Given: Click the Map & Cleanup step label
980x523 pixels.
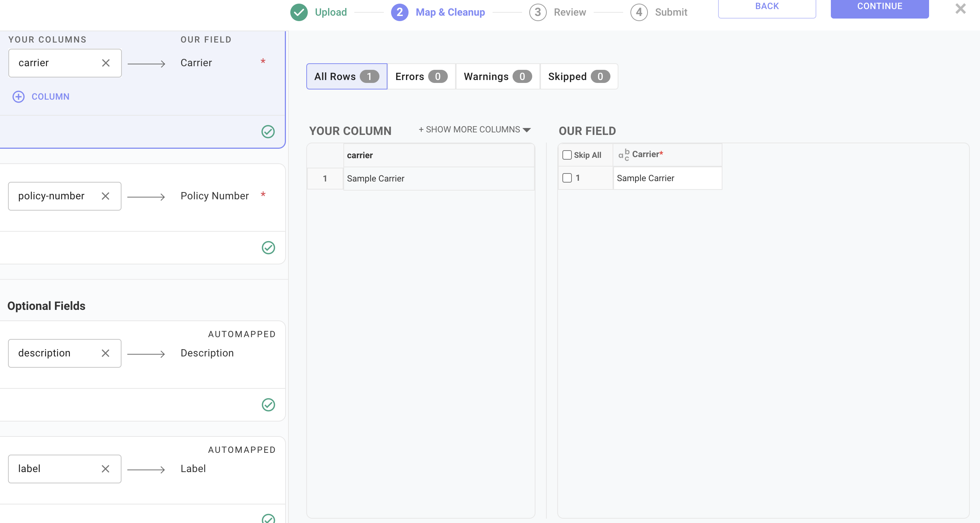Looking at the screenshot, I should coord(450,12).
